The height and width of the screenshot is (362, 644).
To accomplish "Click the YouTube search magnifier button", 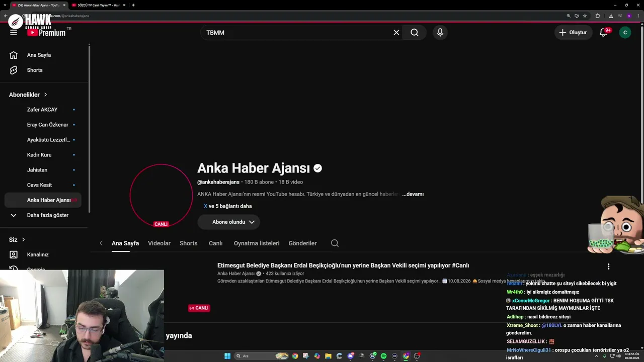I will 414,32.
